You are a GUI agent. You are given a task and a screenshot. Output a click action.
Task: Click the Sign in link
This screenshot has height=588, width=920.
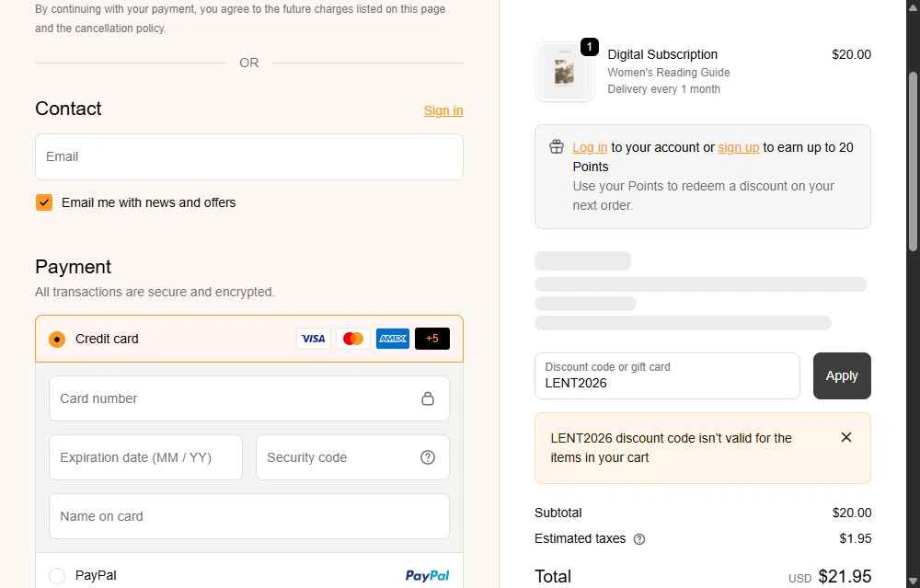click(x=443, y=110)
